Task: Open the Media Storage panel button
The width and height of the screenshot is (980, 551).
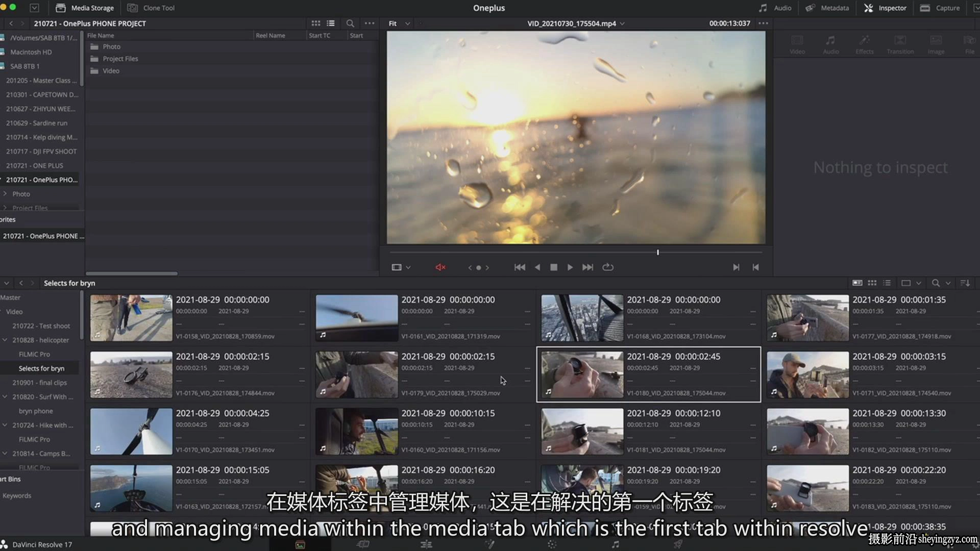Action: coord(85,8)
